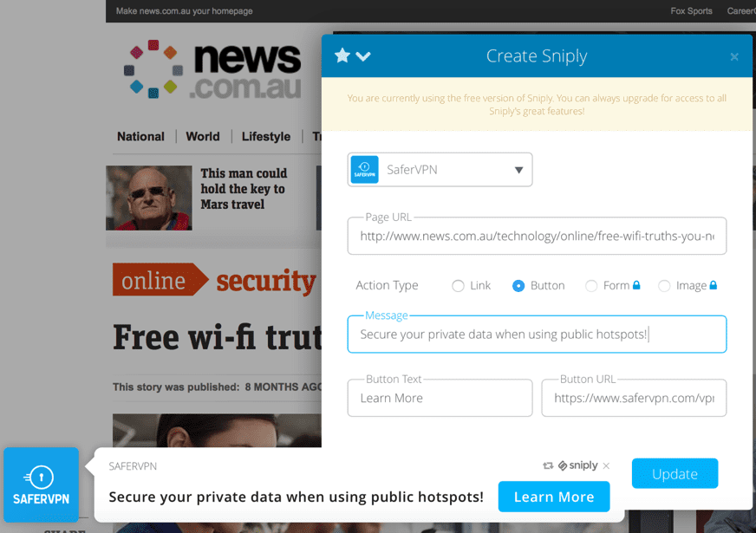756x533 pixels.
Task: Click the share arrows icon in banner
Action: pyautogui.click(x=548, y=465)
